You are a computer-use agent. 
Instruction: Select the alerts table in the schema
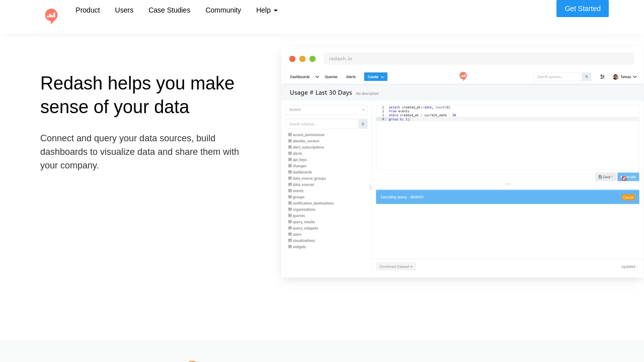(x=295, y=153)
